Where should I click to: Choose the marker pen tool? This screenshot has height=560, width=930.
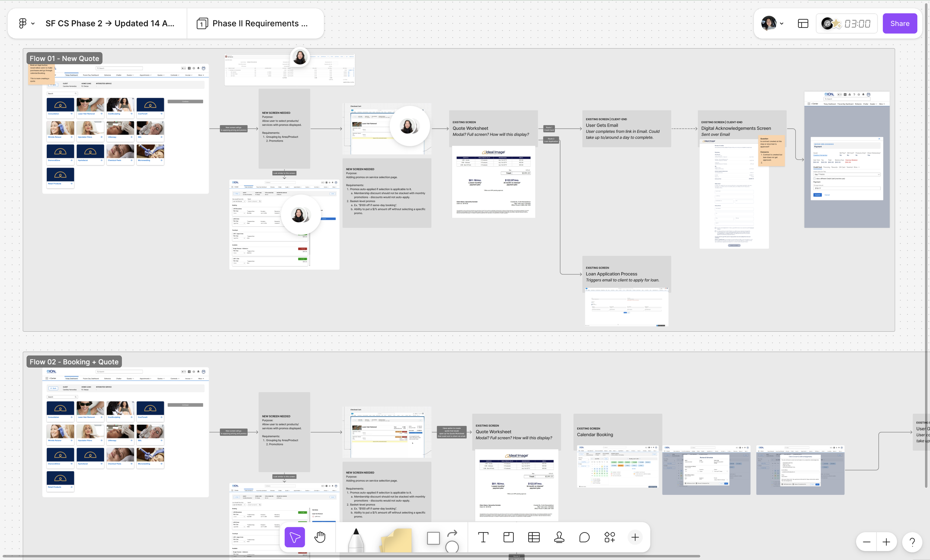356,539
